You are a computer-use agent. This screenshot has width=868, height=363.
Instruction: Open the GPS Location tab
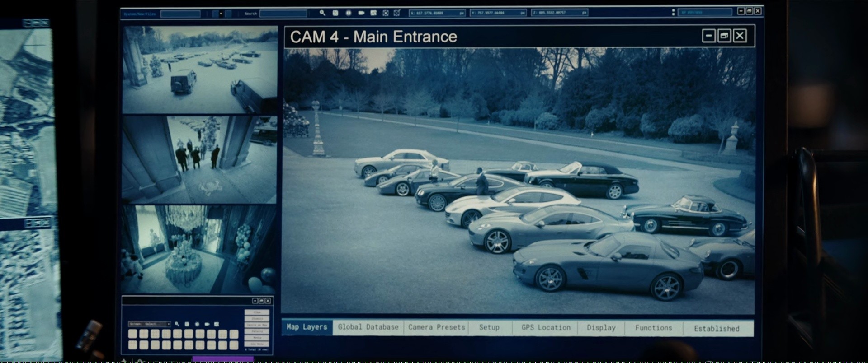click(x=546, y=328)
